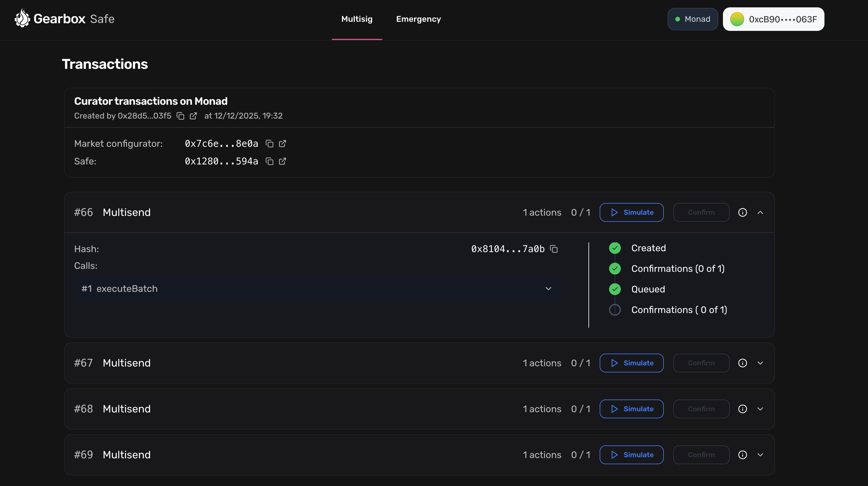Copy the Market configurator address
The width and height of the screenshot is (868, 486).
[x=269, y=144]
